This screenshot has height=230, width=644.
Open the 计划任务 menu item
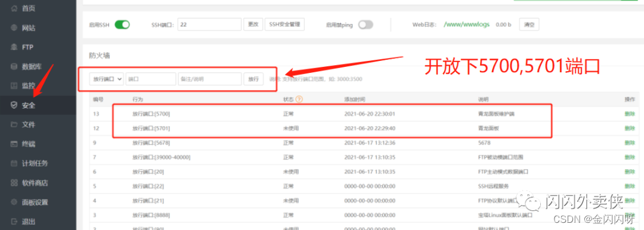tap(35, 163)
